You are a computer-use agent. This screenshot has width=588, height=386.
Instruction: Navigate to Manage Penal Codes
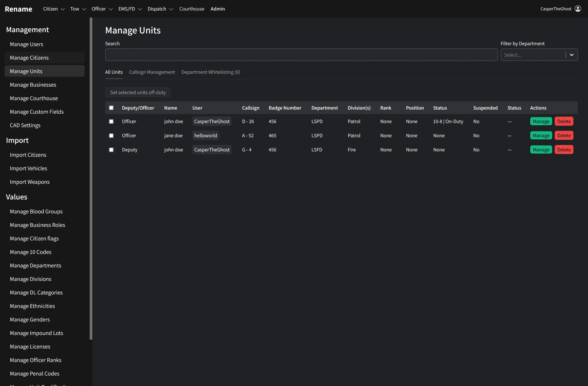(35, 373)
